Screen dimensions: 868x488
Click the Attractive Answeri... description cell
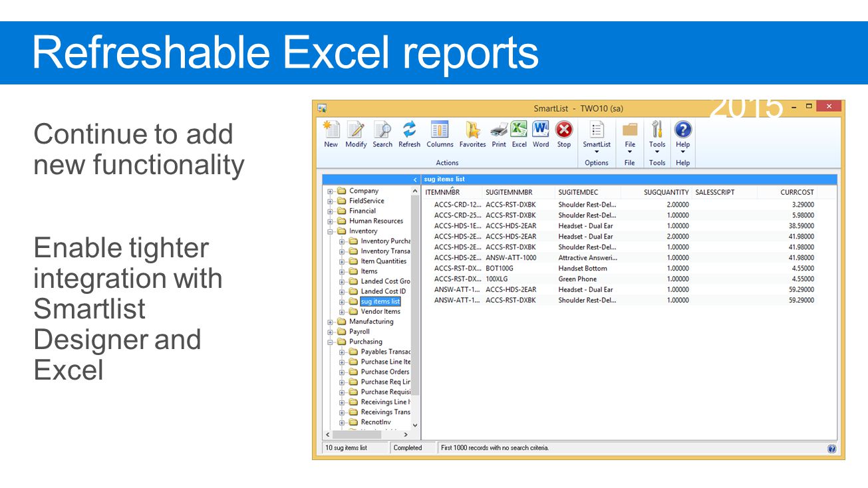[588, 258]
